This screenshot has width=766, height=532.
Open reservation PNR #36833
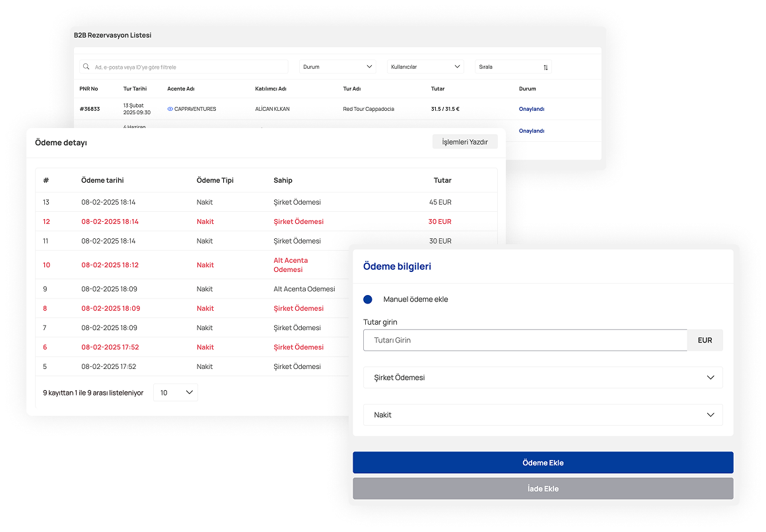point(90,109)
